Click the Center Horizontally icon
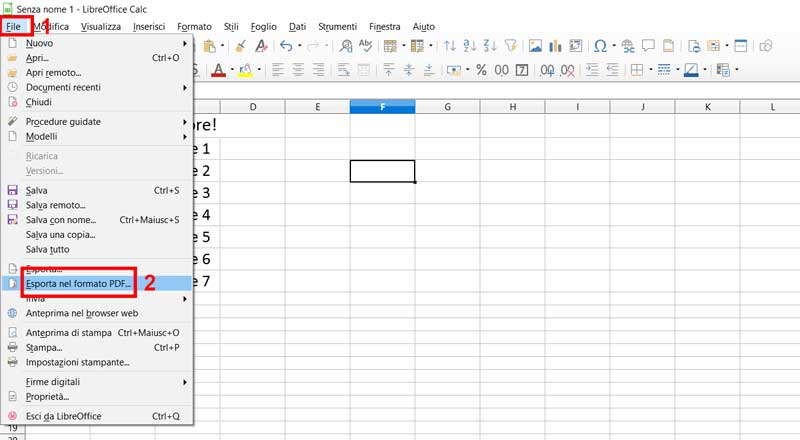The width and height of the screenshot is (800, 440). [298, 70]
